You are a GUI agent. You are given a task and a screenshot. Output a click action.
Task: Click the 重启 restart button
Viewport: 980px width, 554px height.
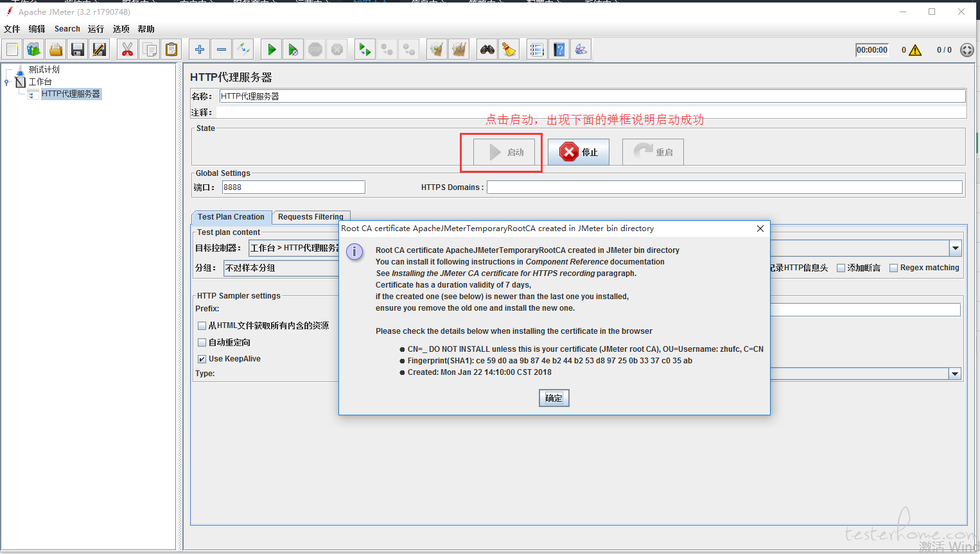653,152
